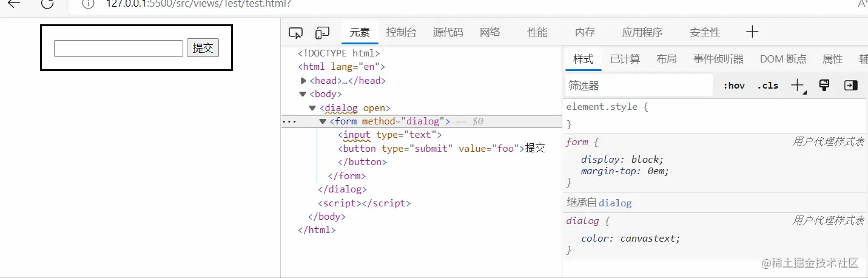Switch to 元素 tab
868x278 pixels.
360,33
